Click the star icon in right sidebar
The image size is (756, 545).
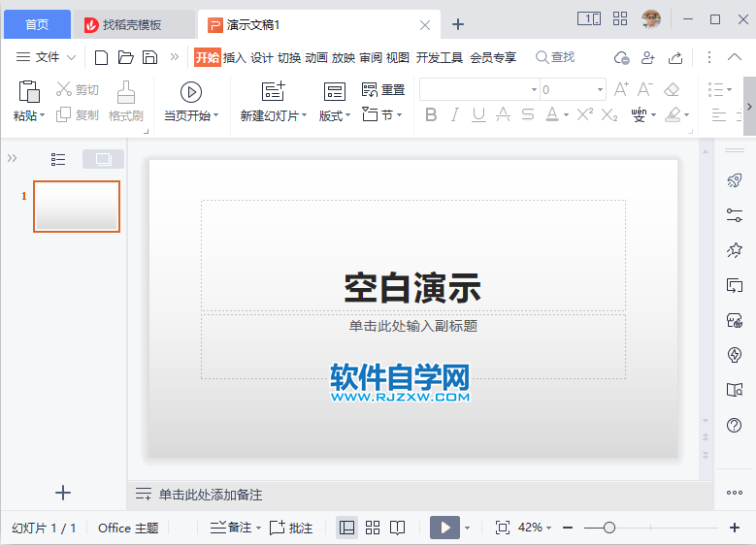click(735, 250)
